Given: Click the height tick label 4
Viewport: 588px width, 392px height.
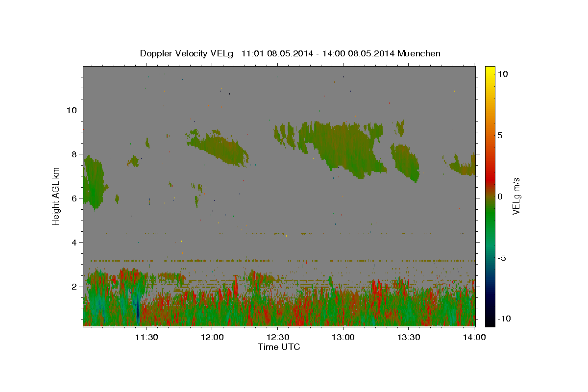Looking at the screenshot, I should 74,242.
